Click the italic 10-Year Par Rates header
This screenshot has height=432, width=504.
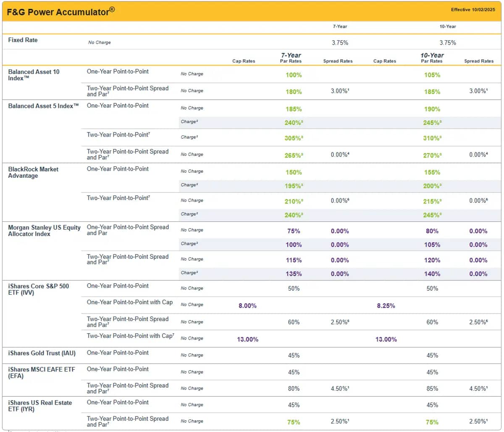click(x=432, y=58)
